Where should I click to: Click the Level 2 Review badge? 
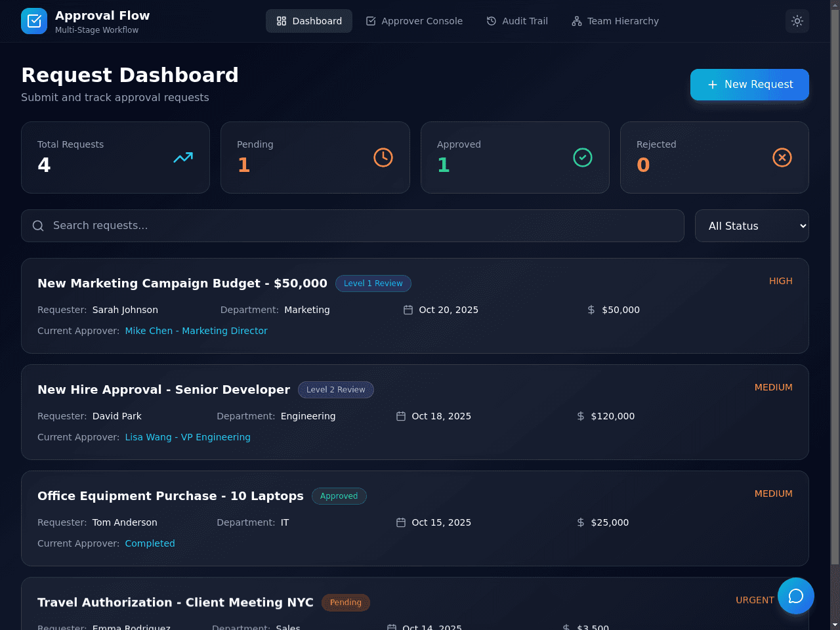pos(336,390)
